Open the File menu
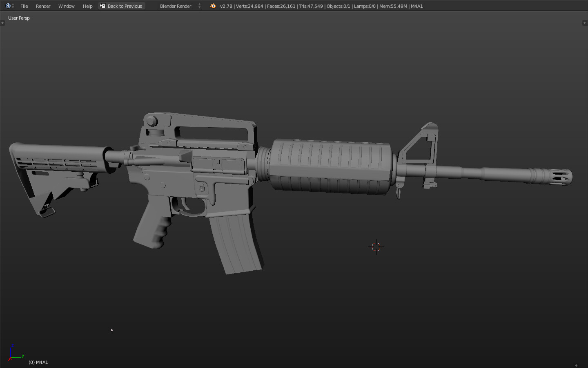Image resolution: width=588 pixels, height=368 pixels. click(24, 6)
